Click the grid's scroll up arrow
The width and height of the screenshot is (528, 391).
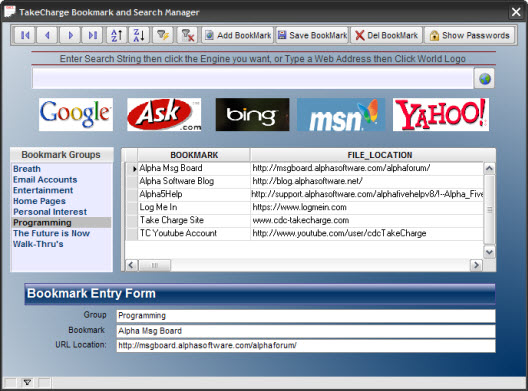tap(490, 168)
